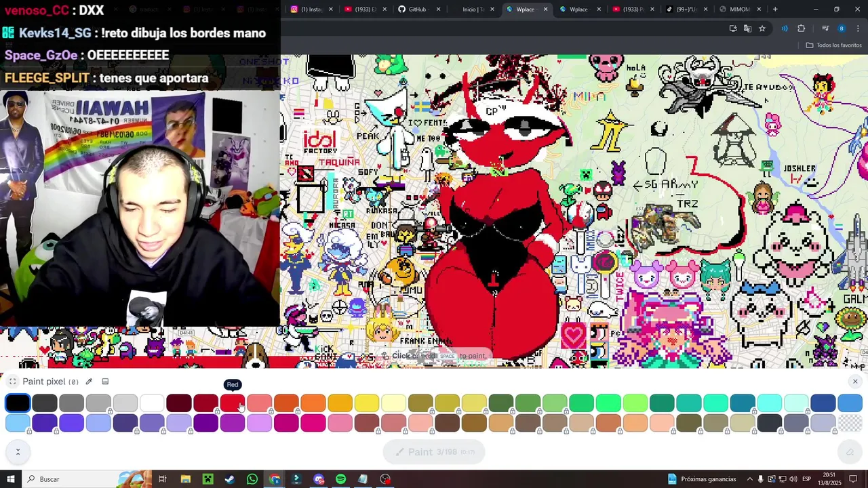Open a new browser tab
This screenshot has width=868, height=488.
pos(775,9)
